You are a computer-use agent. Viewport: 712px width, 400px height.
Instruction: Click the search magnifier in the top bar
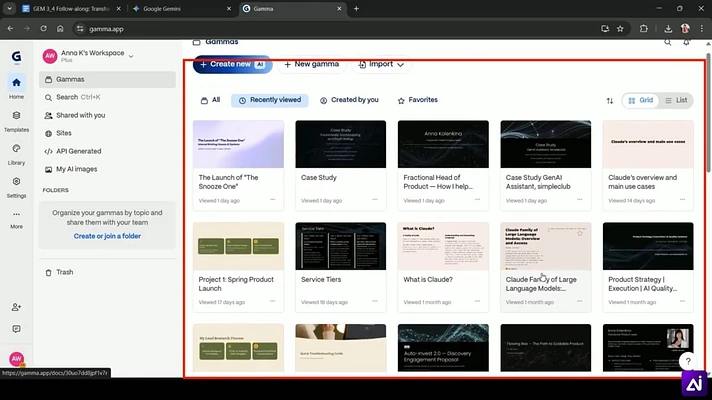[x=668, y=42]
